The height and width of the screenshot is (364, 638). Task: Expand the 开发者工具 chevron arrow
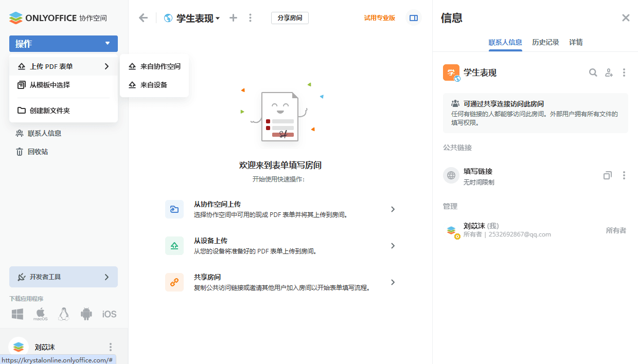tap(107, 277)
